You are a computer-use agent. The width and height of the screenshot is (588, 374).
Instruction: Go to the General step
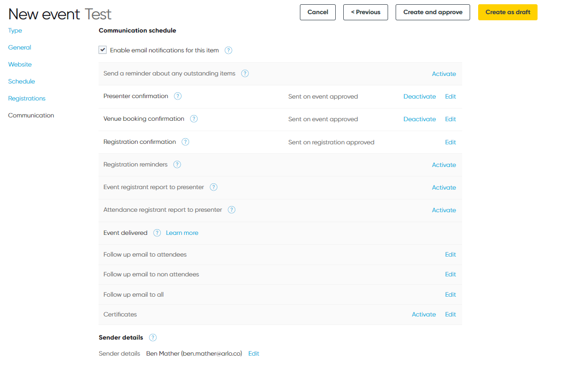tap(20, 48)
